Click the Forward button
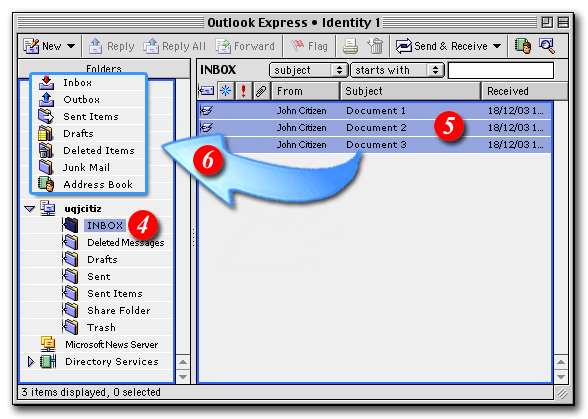 click(x=245, y=46)
